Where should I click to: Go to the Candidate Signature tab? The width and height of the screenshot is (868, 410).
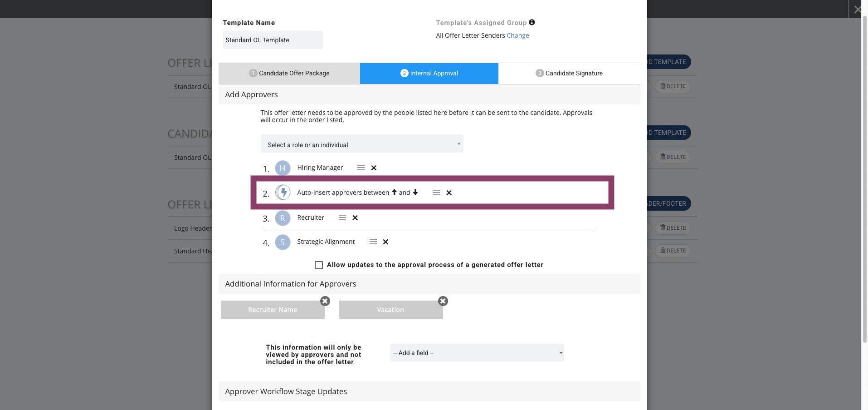pyautogui.click(x=569, y=74)
